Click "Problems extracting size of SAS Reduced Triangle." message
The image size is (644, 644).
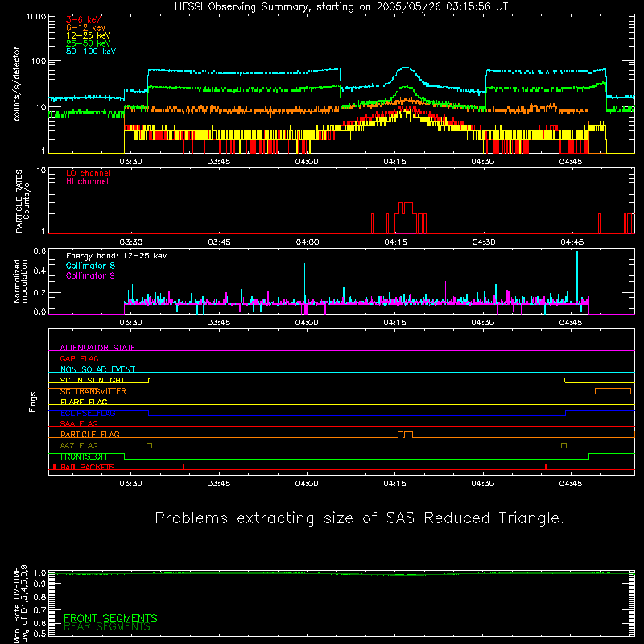359,518
